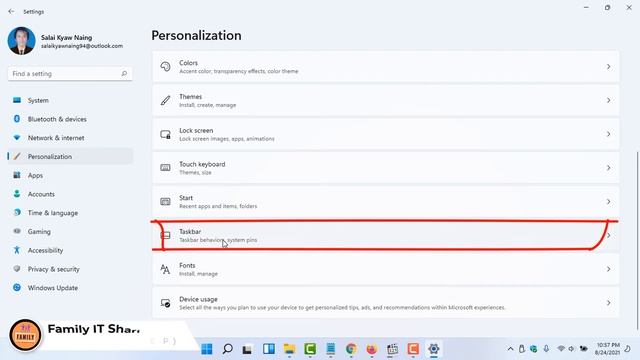Open Google Chrome from the taskbar
This screenshot has width=640, height=360.
351,349
